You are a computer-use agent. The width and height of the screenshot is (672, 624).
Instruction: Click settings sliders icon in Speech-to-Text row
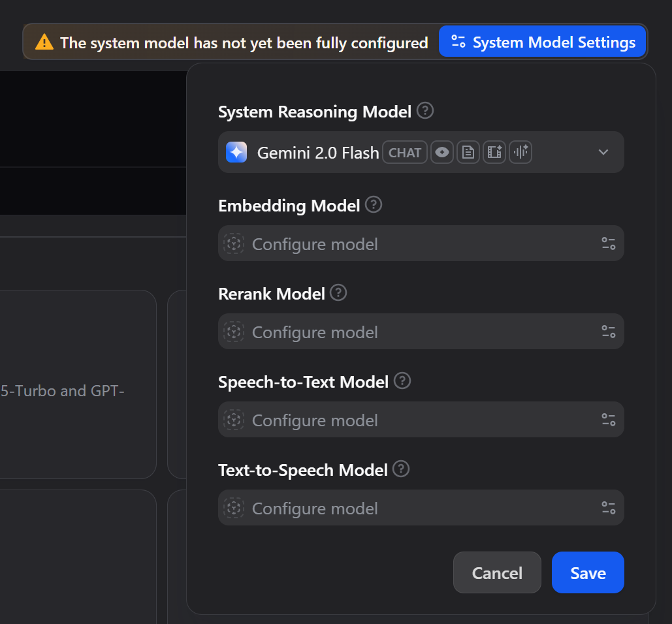608,420
